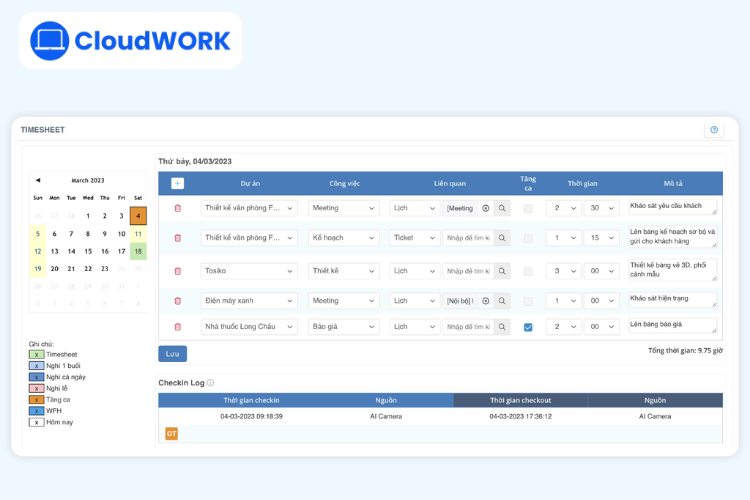
Task: Search related items in the first Meeting row
Action: pos(502,208)
